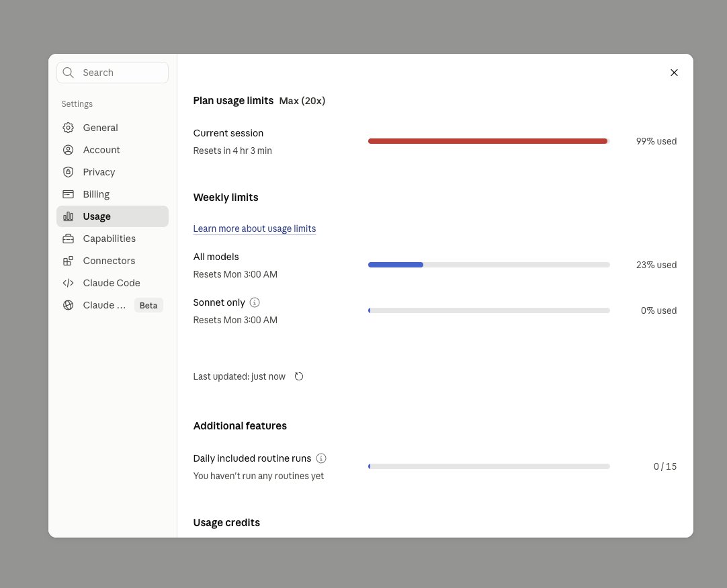The image size is (727, 588).
Task: Click the All models weekly usage bar
Action: (x=488, y=265)
